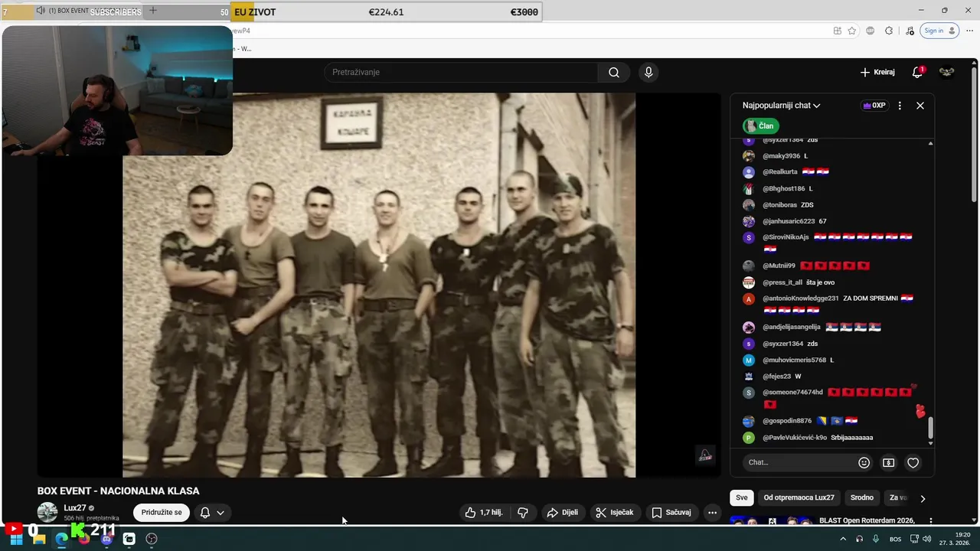Open the account avatar menu
This screenshot has height=551, width=980.
point(947,72)
